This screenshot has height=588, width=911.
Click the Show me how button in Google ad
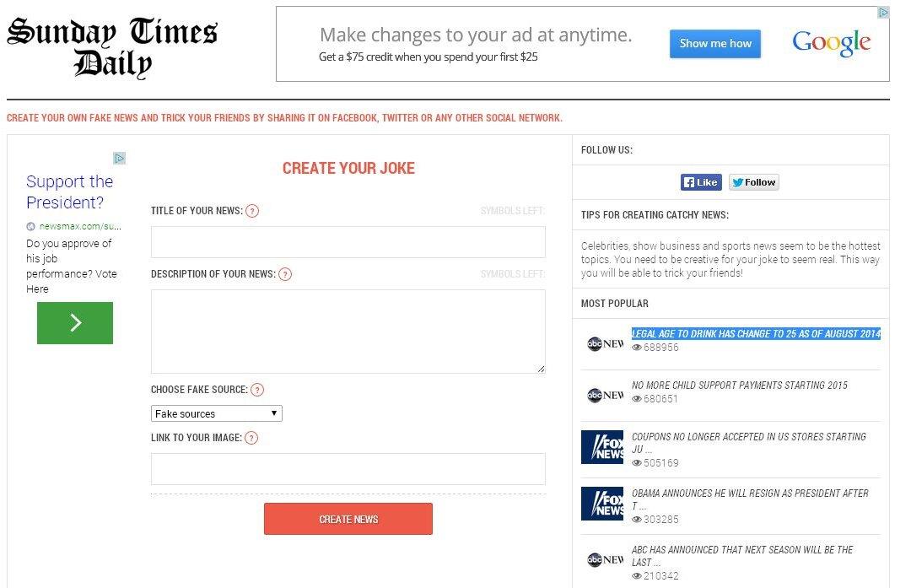715,44
